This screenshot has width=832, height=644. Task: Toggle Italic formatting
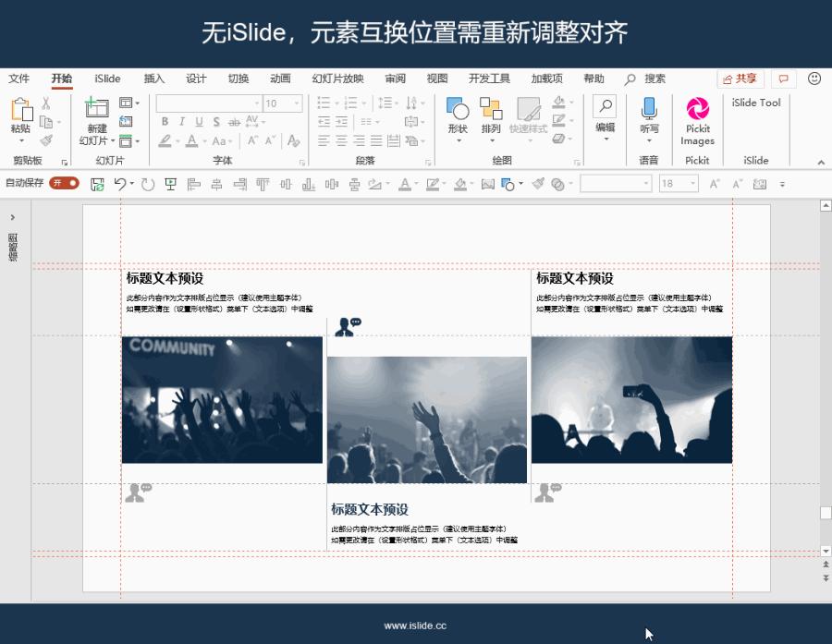182,122
